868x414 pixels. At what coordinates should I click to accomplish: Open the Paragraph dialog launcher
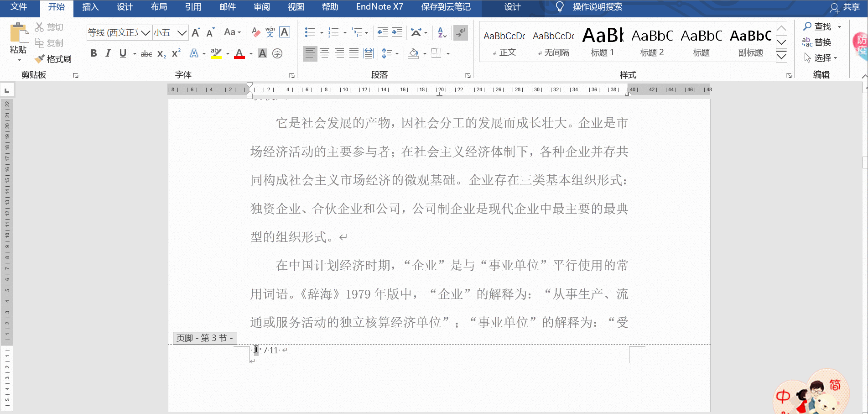point(467,74)
